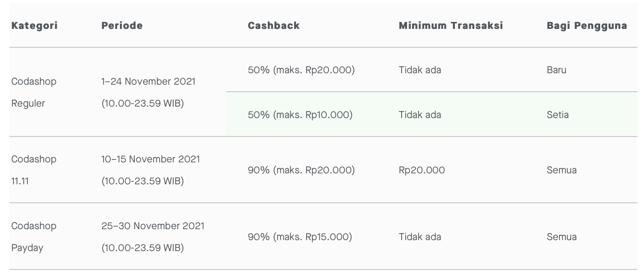Click the Kategori column header
Image resolution: width=644 pixels, height=274 pixels.
coord(34,25)
